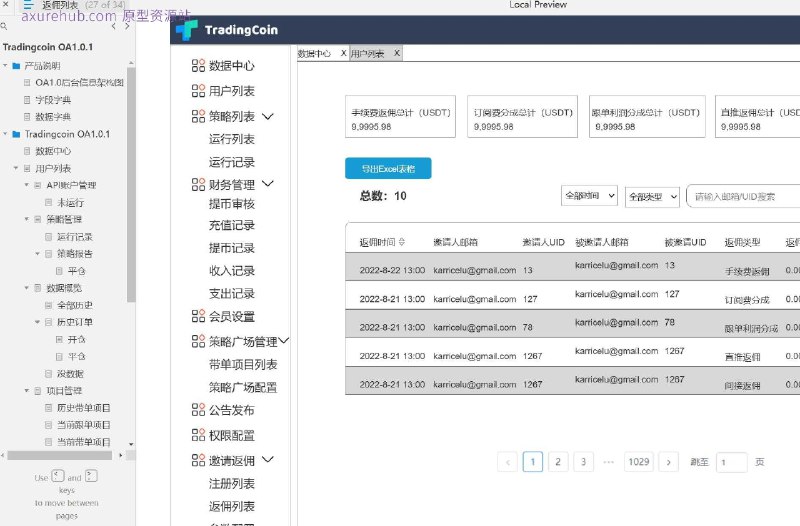This screenshot has height=526, width=800.
Task: Select page 3 in pagination
Action: [583, 462]
